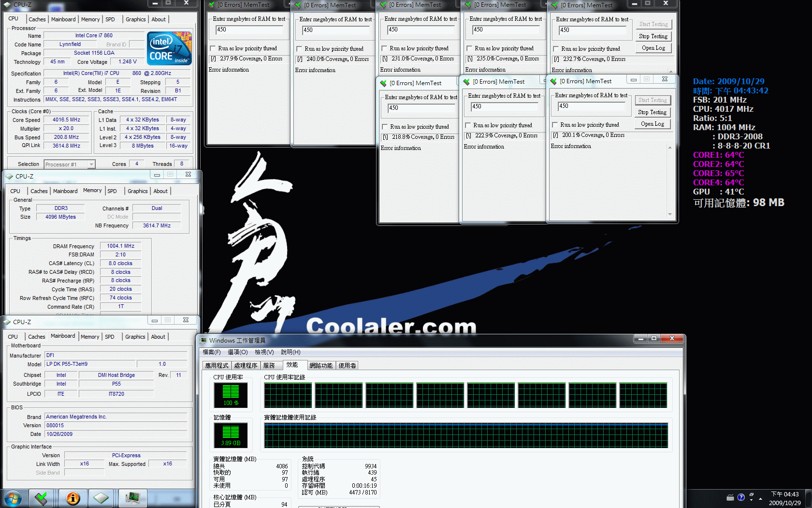Click the CPU-Z chip icon on taskbar
Image resolution: width=812 pixels, height=508 pixels.
click(x=101, y=498)
